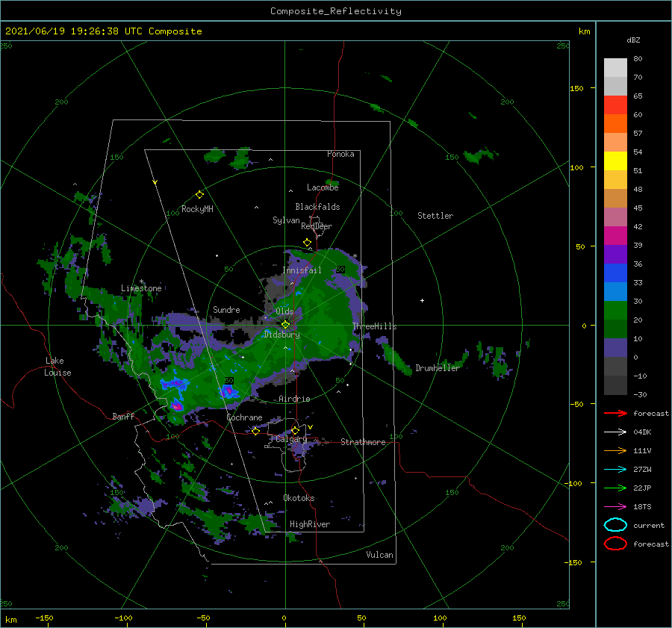The width and height of the screenshot is (672, 628).
Task: Click the Sundre label
Action: (x=226, y=310)
